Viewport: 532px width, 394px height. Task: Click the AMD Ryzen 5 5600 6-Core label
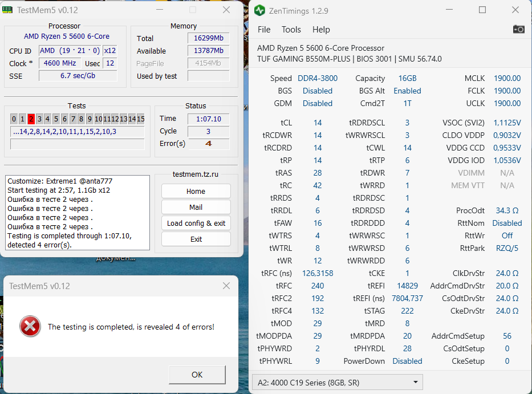tap(67, 36)
